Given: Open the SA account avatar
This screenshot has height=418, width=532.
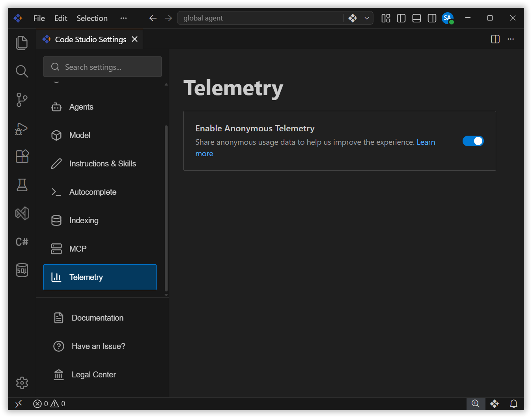Looking at the screenshot, I should point(448,18).
